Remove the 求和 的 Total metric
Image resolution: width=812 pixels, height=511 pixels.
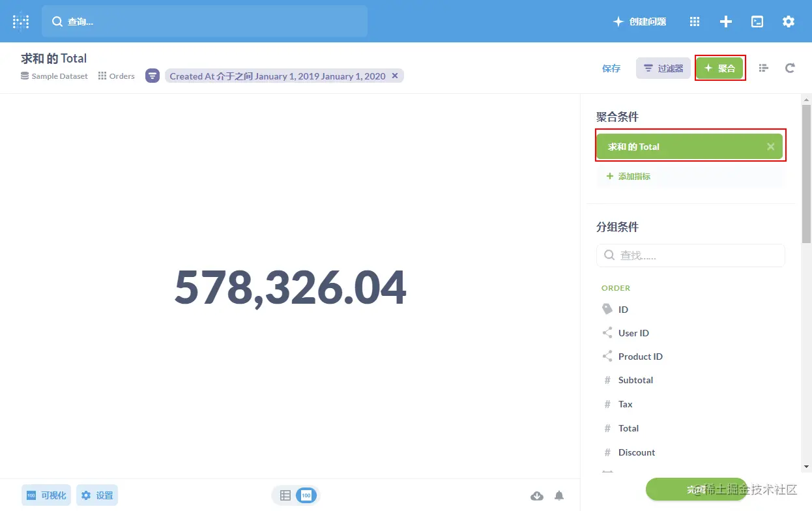point(771,147)
